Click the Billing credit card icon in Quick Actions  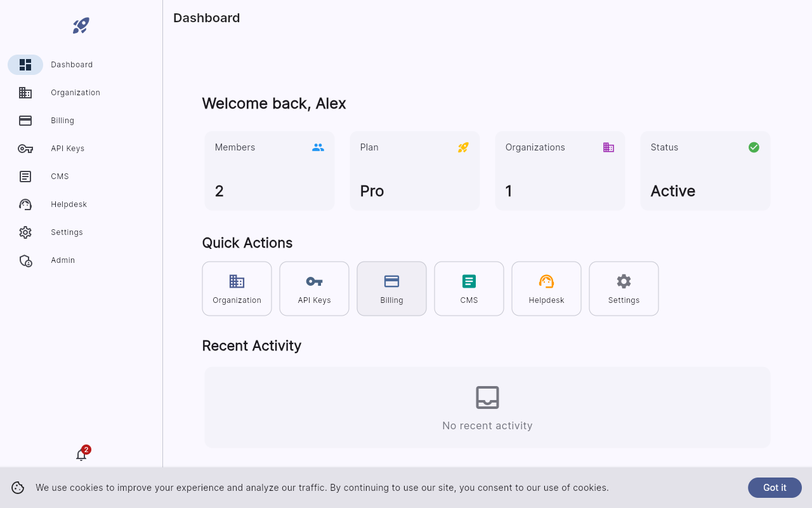coord(391,281)
